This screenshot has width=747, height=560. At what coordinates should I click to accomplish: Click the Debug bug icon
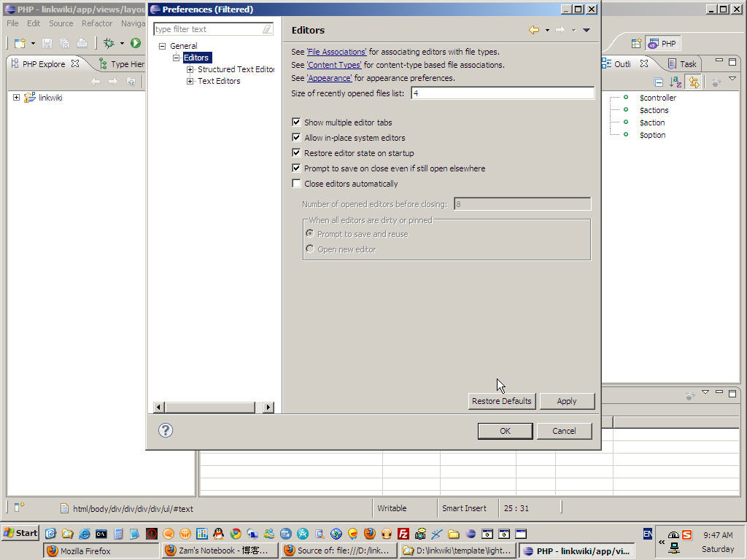click(x=109, y=43)
